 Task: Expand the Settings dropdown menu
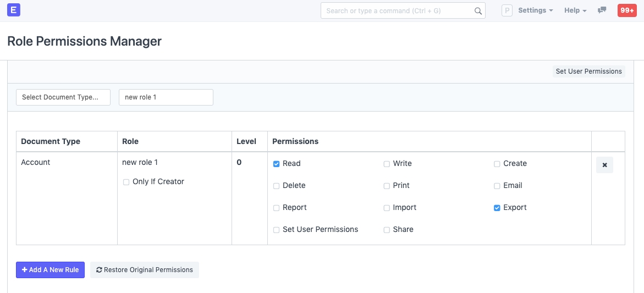tap(535, 10)
